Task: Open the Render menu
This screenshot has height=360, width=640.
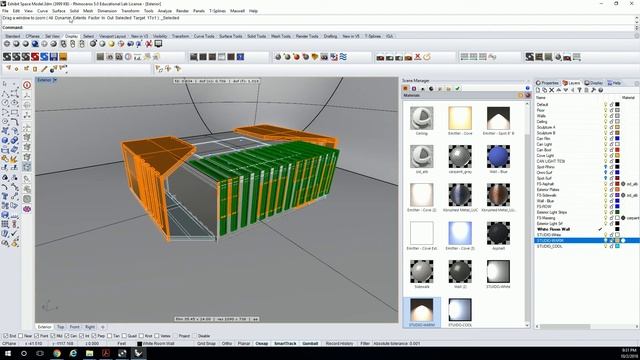Action: pos(182,11)
